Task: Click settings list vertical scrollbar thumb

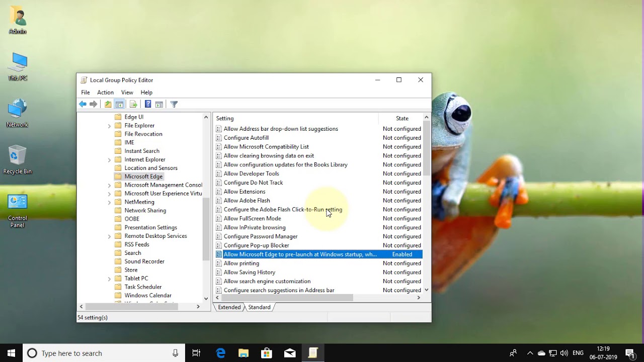Action: [427, 148]
